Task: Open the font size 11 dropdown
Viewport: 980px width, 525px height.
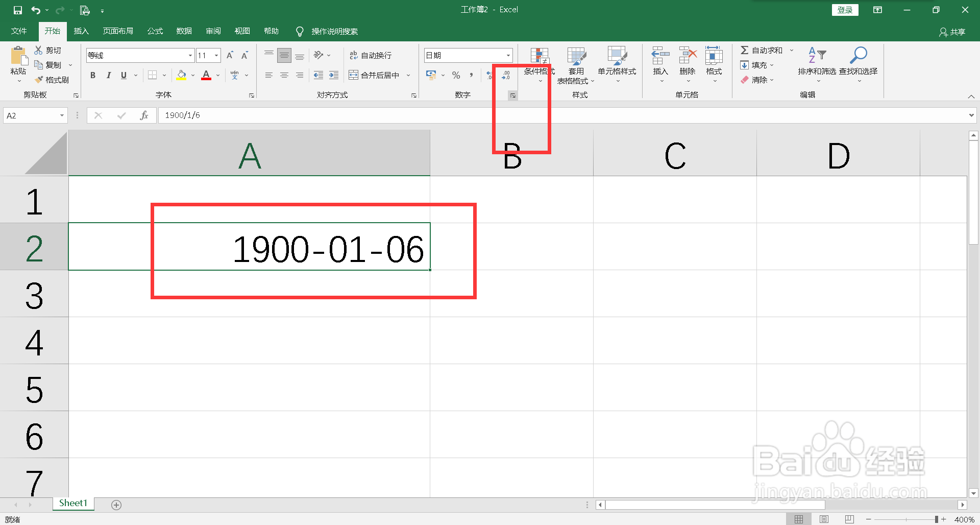Action: coord(217,55)
